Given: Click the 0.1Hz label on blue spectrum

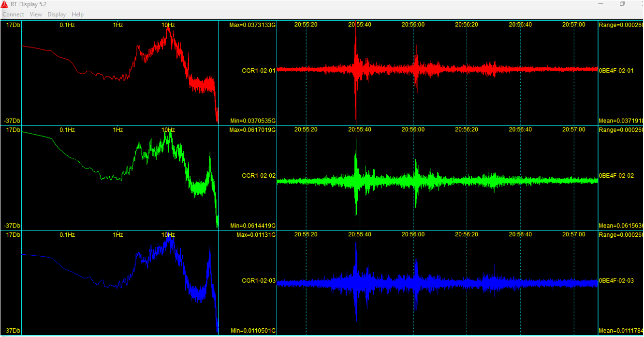Looking at the screenshot, I should [x=67, y=235].
